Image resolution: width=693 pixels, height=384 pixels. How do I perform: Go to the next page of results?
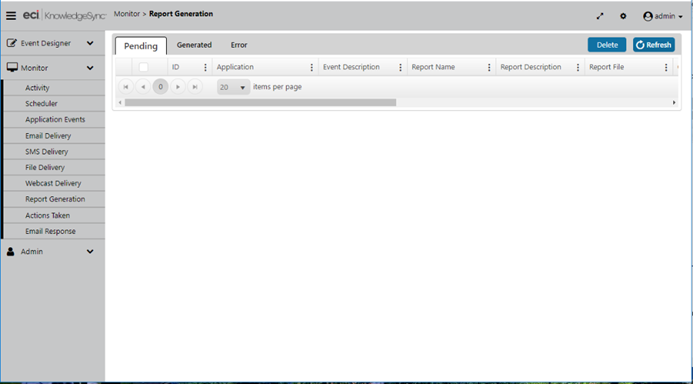click(178, 87)
